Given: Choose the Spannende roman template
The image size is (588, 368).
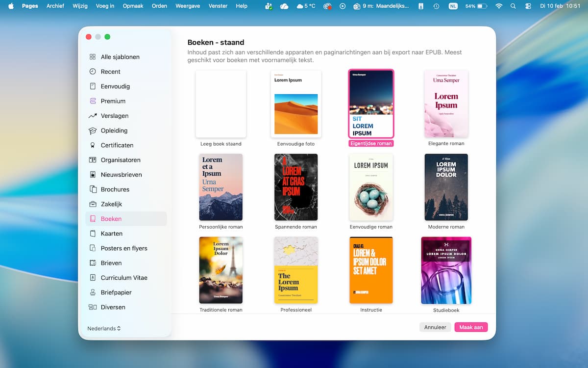Looking at the screenshot, I should click(x=296, y=187).
